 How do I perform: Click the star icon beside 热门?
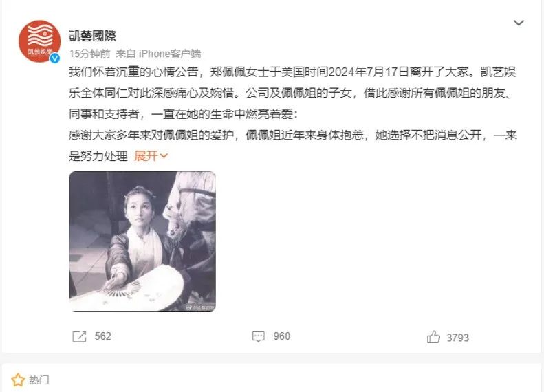[x=18, y=380]
